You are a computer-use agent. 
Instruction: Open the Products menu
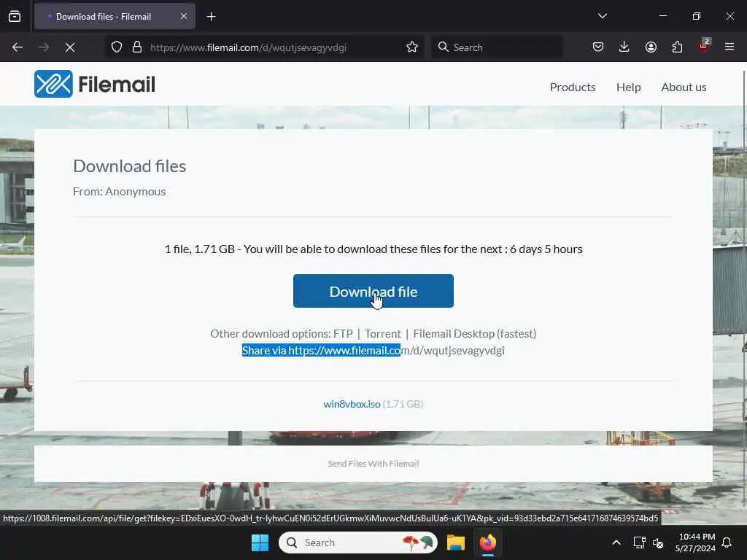click(573, 87)
